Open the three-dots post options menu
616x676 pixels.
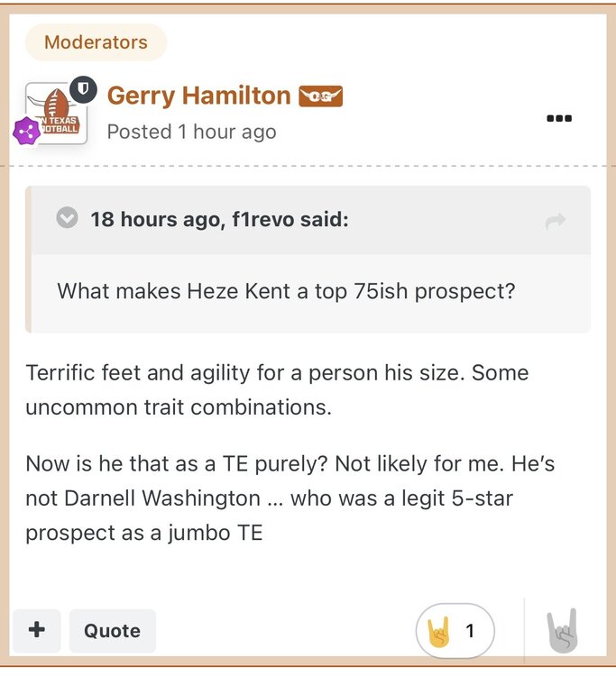559,118
